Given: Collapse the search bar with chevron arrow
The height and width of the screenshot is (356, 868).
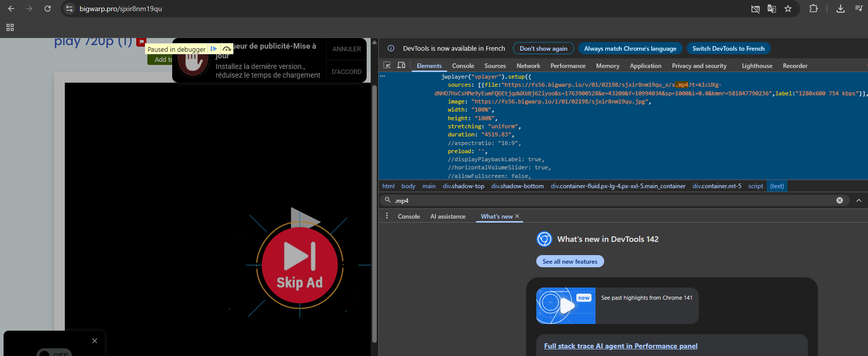Looking at the screenshot, I should point(859,200).
